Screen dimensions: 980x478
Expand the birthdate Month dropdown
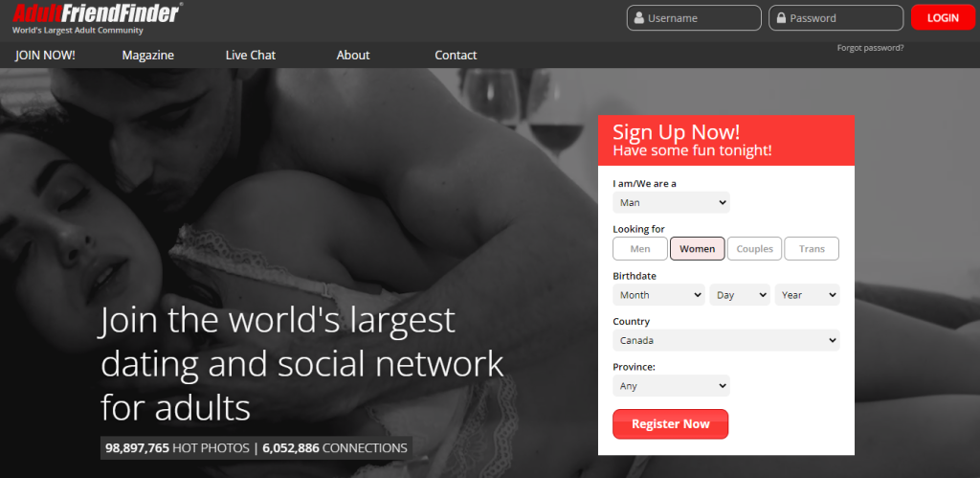tap(658, 295)
